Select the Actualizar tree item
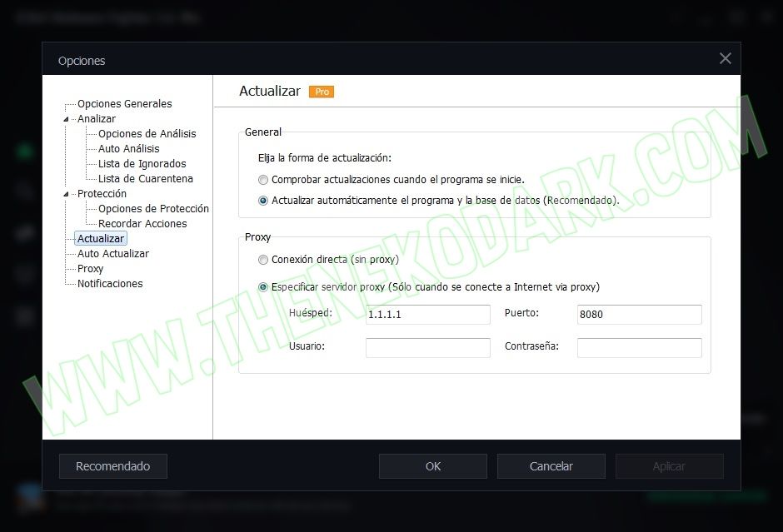The height and width of the screenshot is (532, 783). [100, 239]
